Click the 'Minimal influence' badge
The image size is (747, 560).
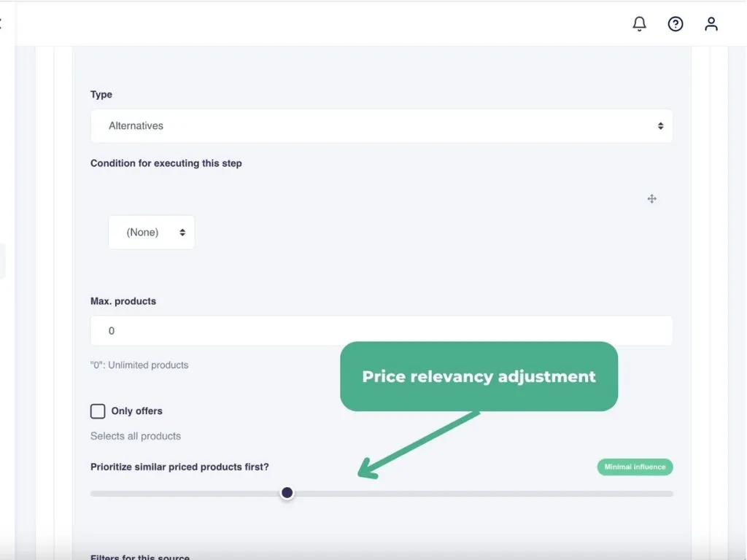coord(635,467)
